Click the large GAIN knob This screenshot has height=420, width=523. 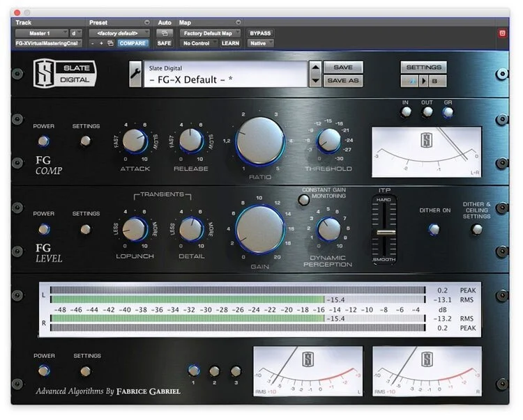pos(260,230)
